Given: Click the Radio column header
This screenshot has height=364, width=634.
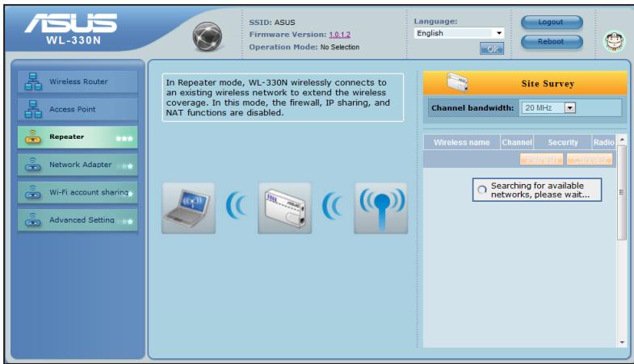Looking at the screenshot, I should click(x=603, y=142).
